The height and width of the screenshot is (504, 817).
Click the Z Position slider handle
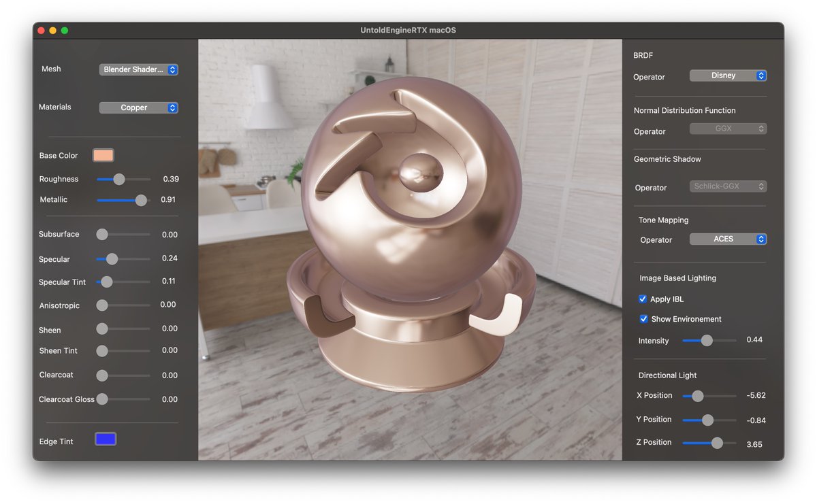coord(717,443)
